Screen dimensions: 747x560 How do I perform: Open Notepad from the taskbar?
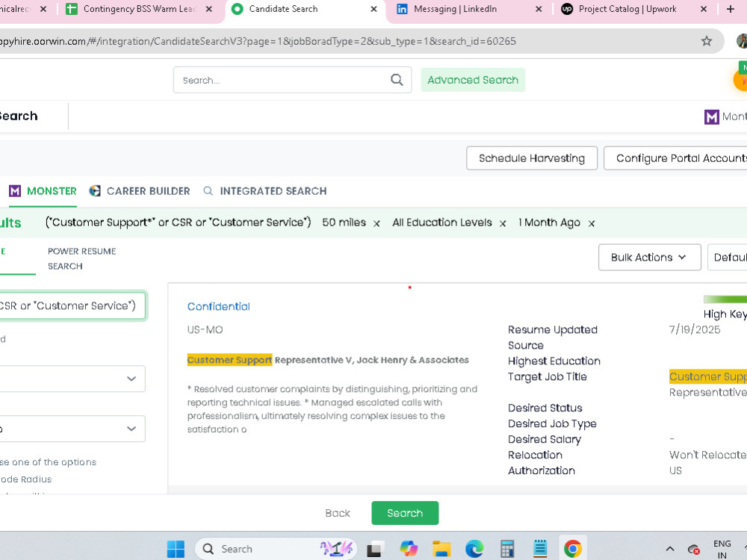pyautogui.click(x=540, y=549)
